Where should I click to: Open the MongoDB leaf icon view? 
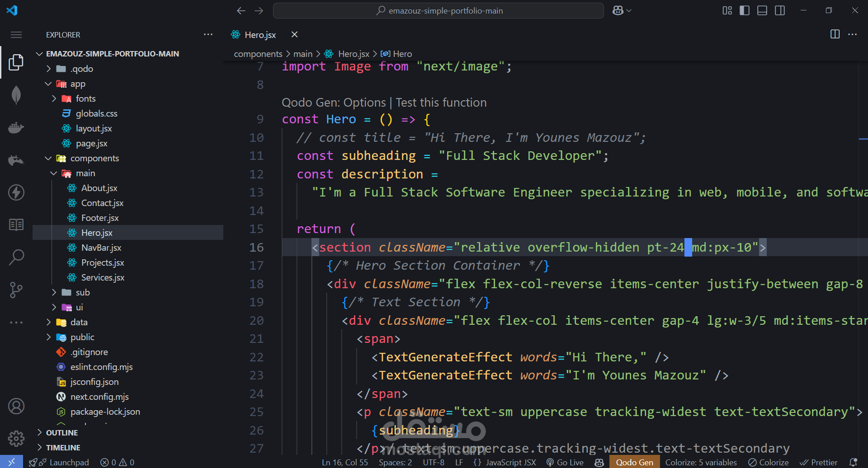[x=16, y=95]
